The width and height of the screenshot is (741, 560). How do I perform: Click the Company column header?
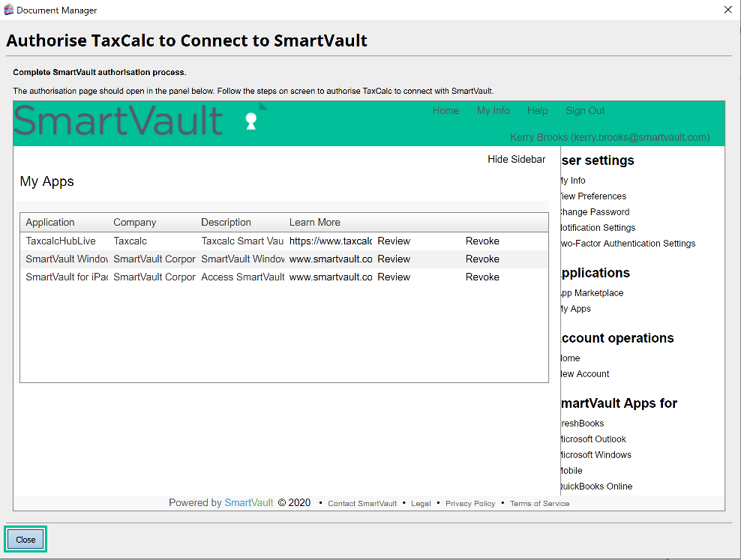coord(135,223)
